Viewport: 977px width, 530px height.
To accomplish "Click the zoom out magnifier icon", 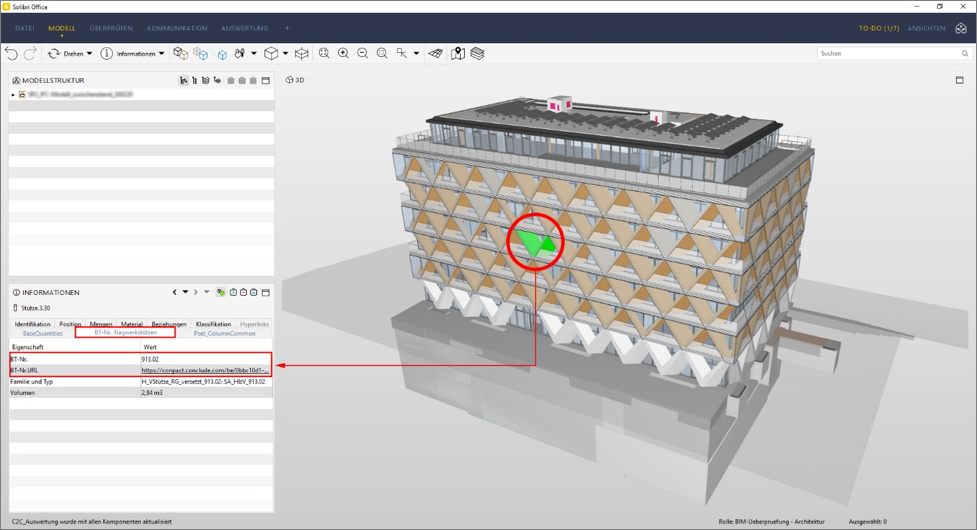I will pyautogui.click(x=363, y=53).
